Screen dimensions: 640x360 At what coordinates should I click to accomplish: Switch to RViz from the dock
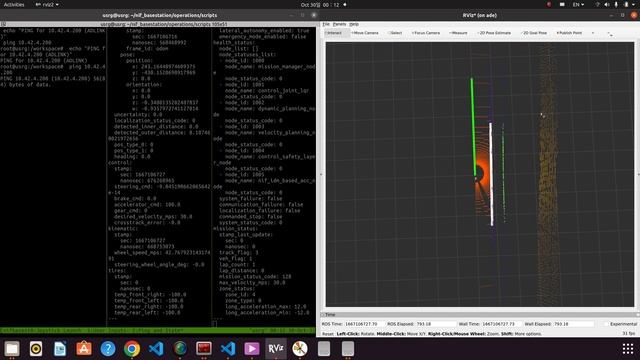click(276, 349)
